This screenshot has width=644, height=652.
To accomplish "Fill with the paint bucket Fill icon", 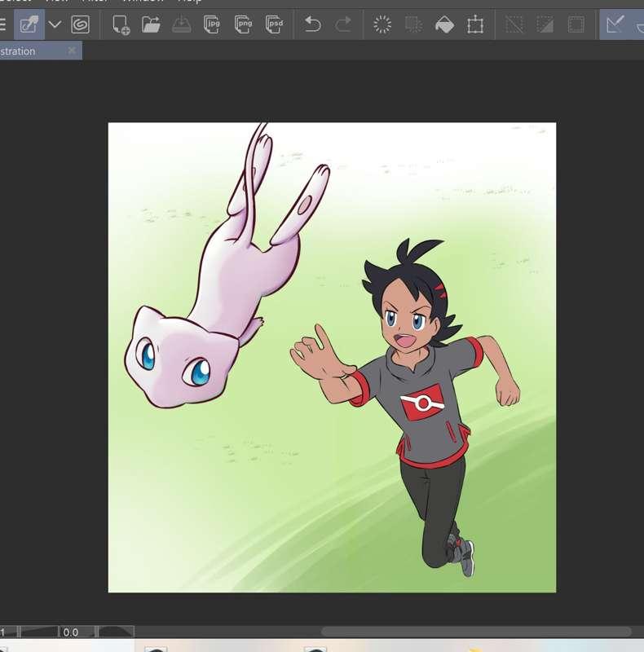I will [x=444, y=24].
